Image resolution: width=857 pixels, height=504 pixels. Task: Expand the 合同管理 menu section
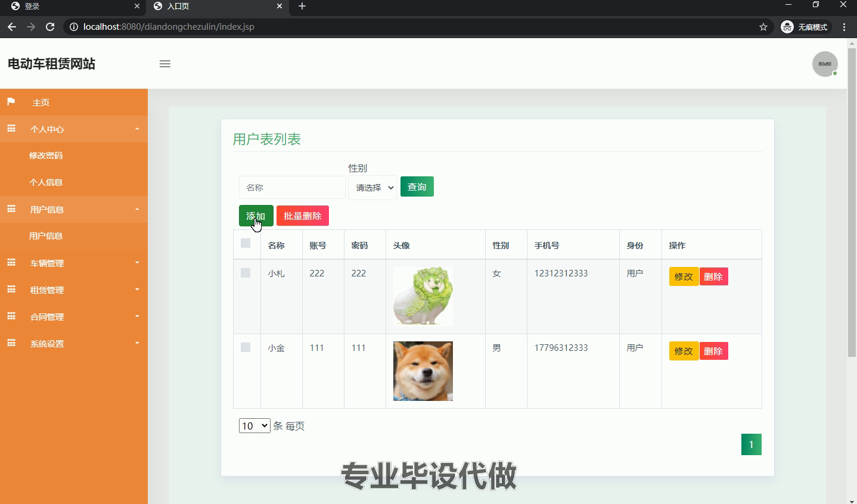[74, 316]
